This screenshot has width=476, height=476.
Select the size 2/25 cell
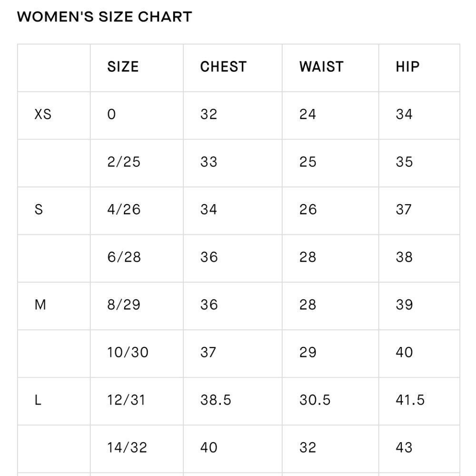pos(124,162)
